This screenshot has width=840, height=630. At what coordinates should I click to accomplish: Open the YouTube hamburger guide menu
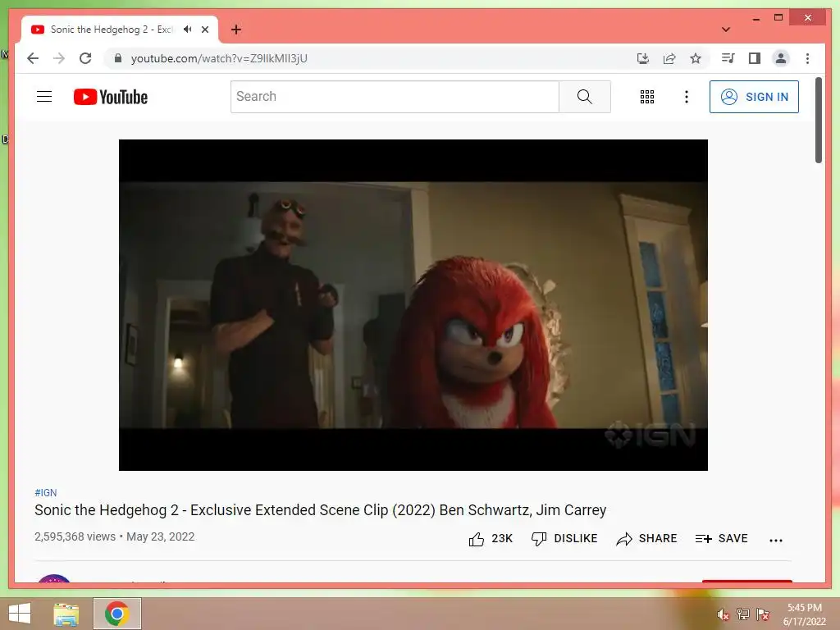44,97
